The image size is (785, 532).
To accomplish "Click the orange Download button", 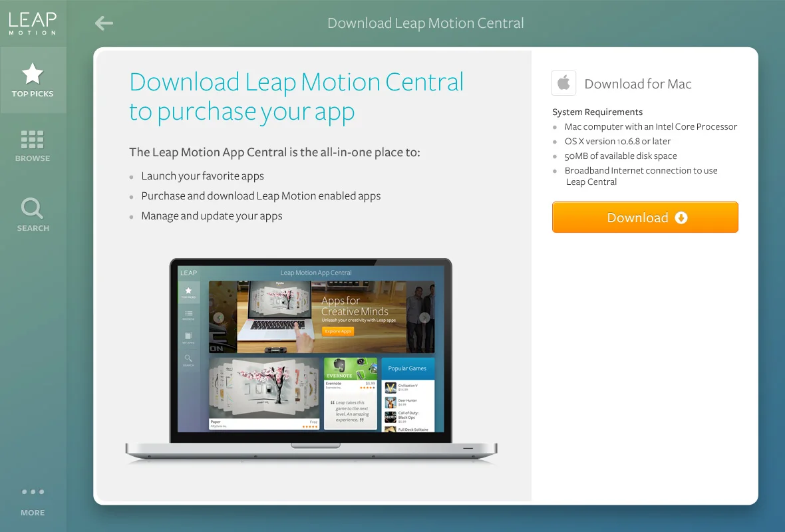I will 645,217.
